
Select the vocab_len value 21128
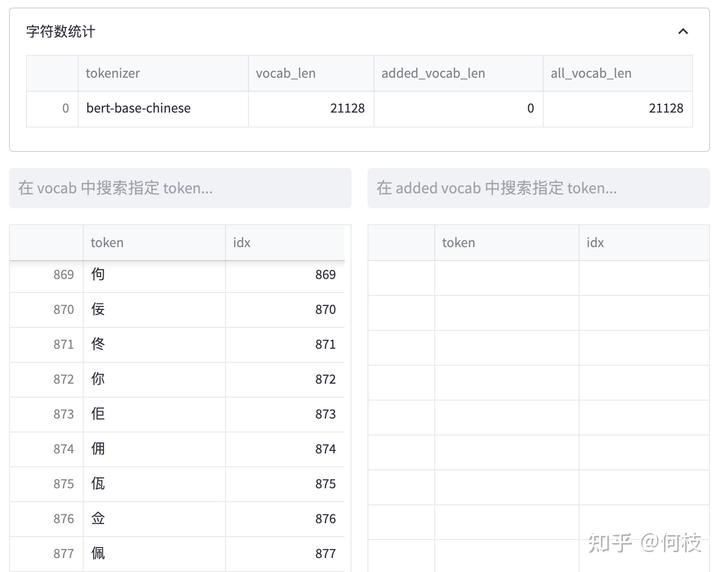311,108
